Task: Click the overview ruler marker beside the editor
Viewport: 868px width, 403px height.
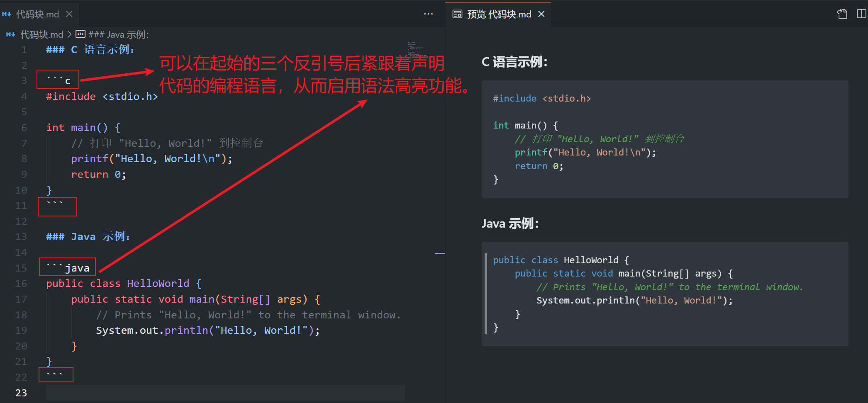Action: 440,253
